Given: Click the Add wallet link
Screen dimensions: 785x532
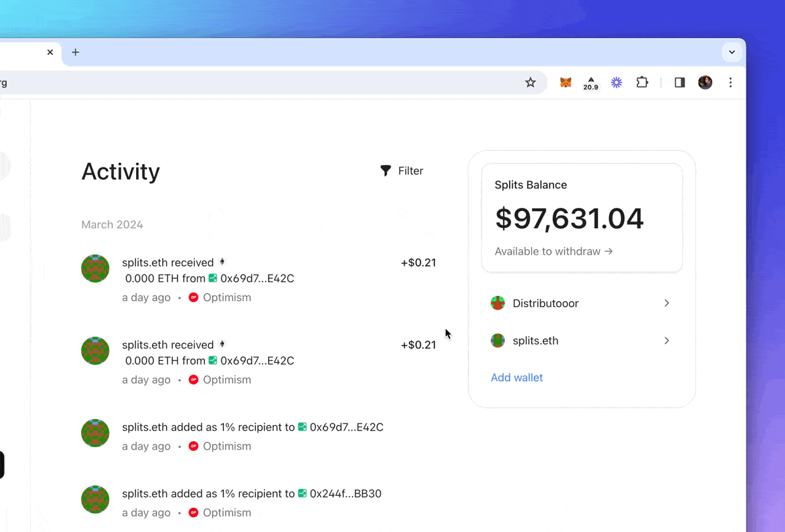Looking at the screenshot, I should [517, 377].
